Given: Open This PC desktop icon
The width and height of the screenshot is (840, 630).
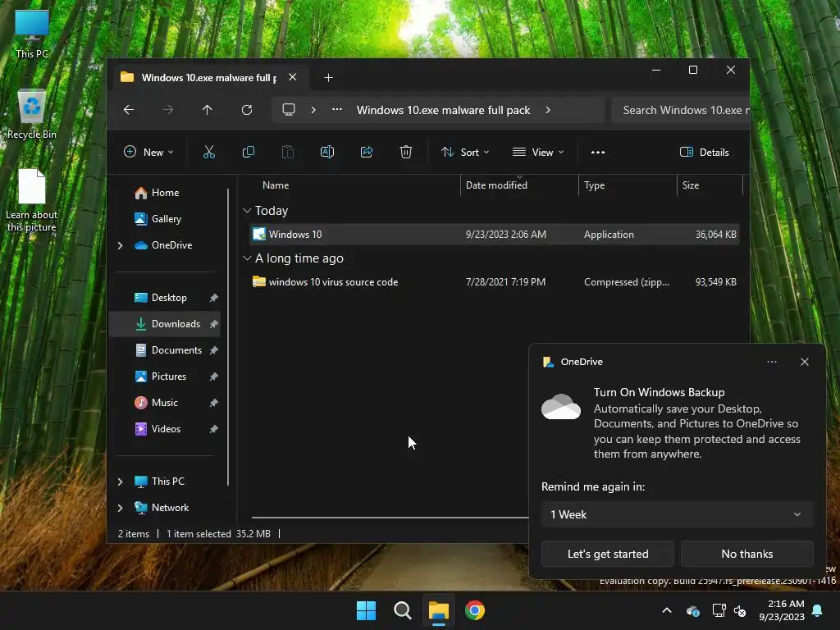Looking at the screenshot, I should tap(32, 34).
